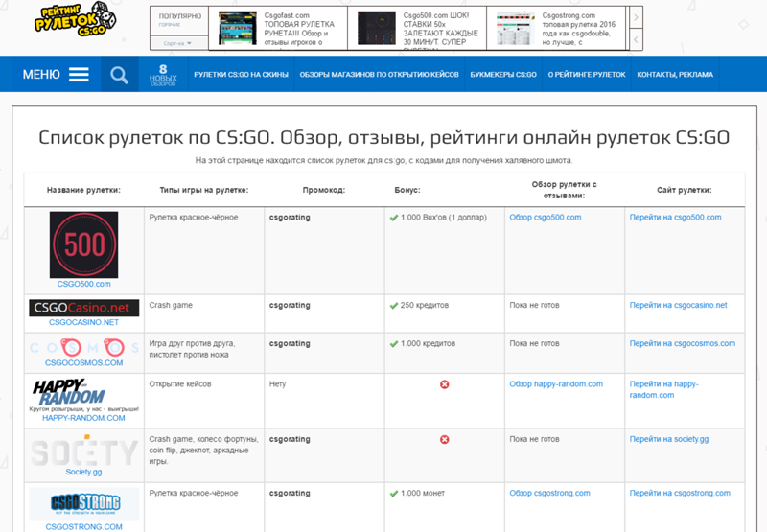This screenshot has height=532, width=767.
Task: Click the Бонус column header
Action: pos(407,190)
